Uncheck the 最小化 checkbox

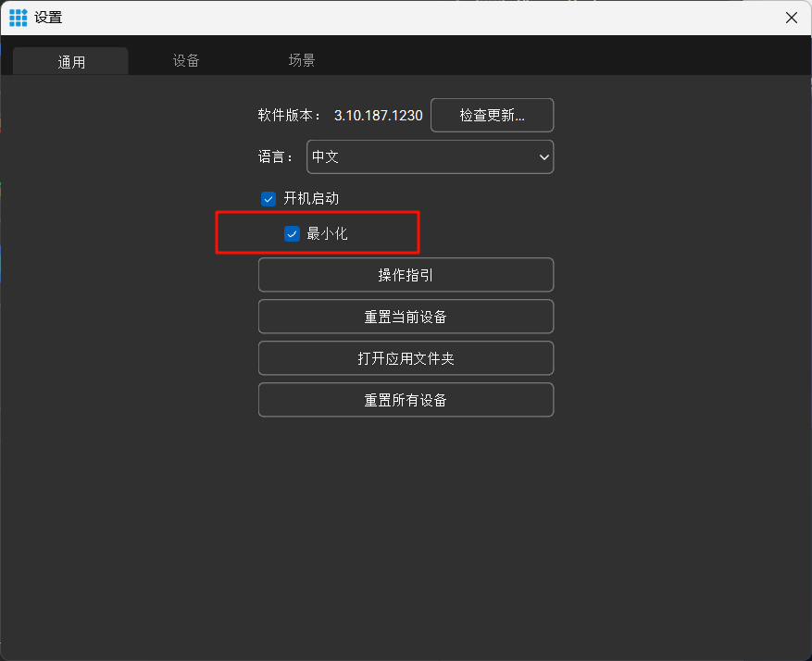[x=292, y=234]
